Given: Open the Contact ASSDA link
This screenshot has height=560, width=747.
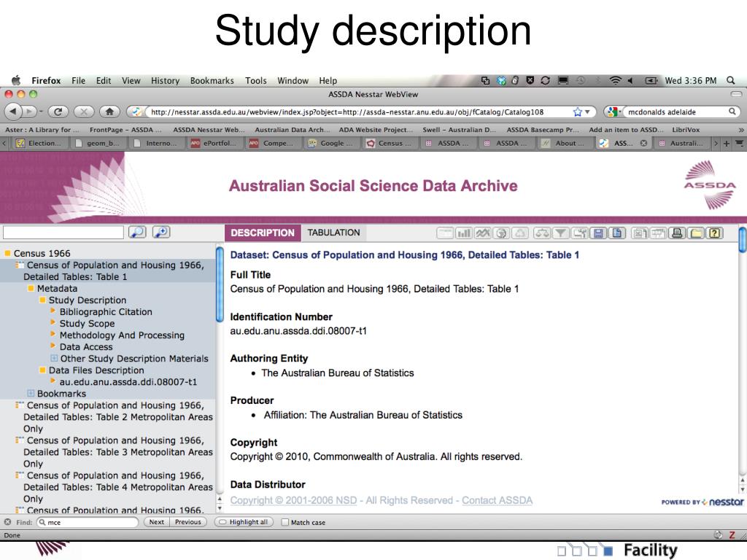Looking at the screenshot, I should (498, 500).
